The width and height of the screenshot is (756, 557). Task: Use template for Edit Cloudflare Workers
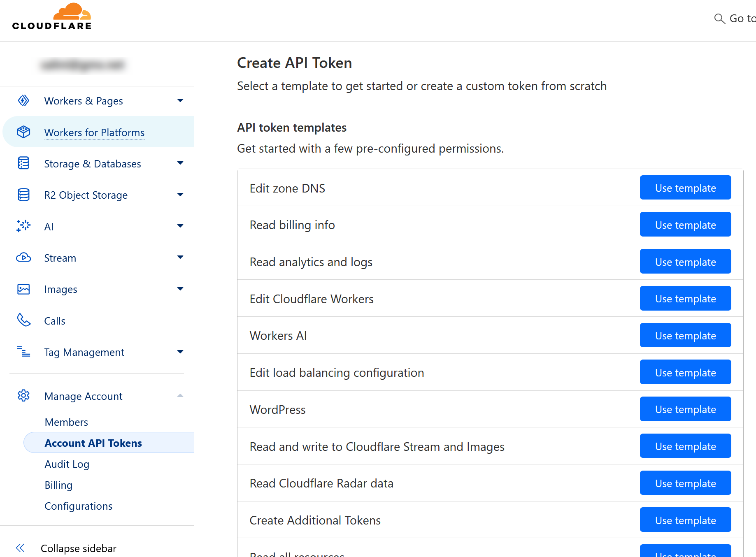pos(685,299)
